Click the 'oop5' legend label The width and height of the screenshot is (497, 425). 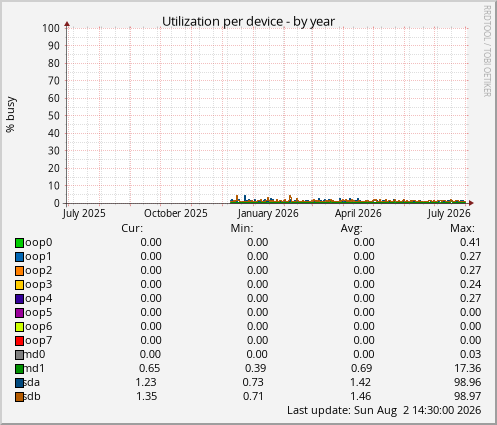[39, 313]
